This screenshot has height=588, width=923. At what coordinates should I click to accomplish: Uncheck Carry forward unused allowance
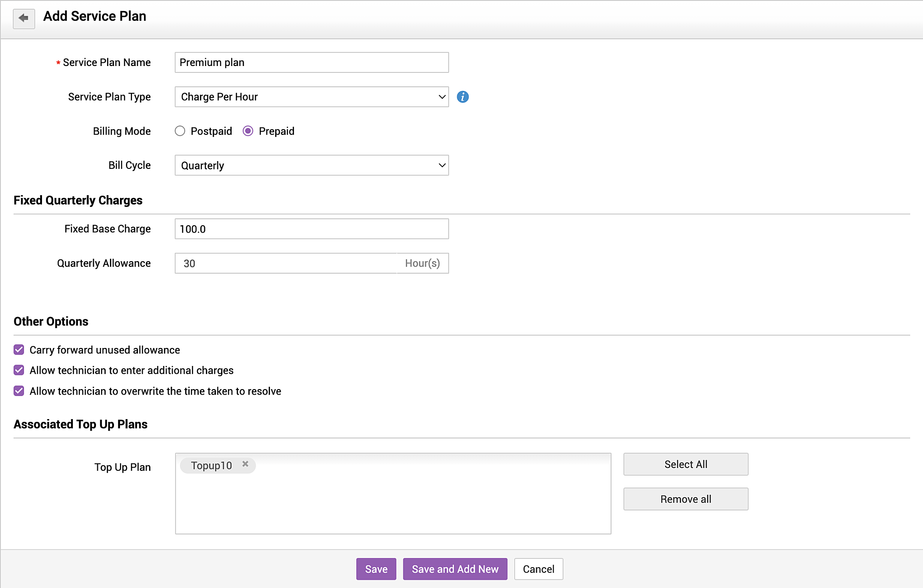tap(19, 350)
